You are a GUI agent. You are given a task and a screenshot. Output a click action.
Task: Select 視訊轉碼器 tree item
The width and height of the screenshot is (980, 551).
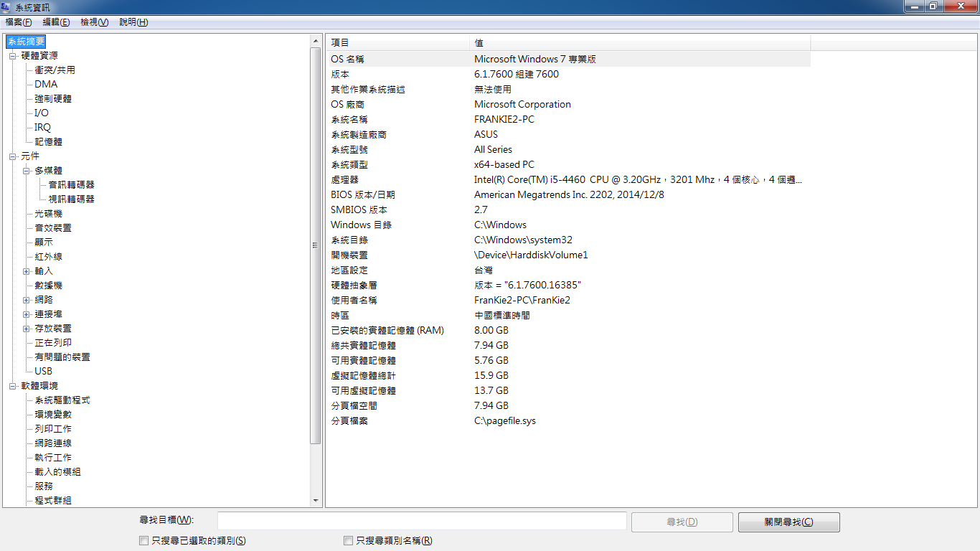pyautogui.click(x=71, y=199)
